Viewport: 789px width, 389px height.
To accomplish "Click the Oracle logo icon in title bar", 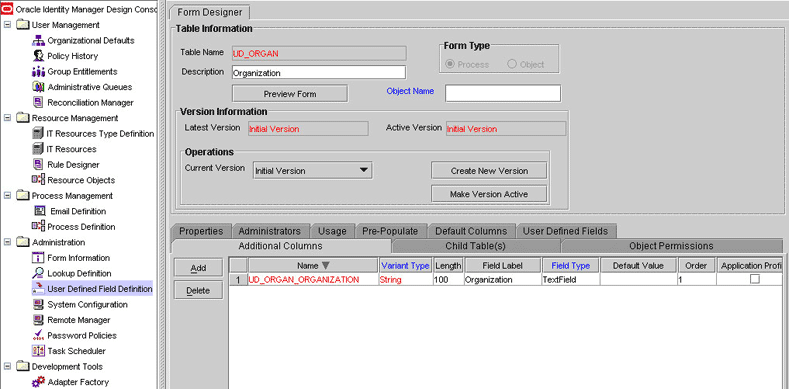I will pyautogui.click(x=7, y=10).
